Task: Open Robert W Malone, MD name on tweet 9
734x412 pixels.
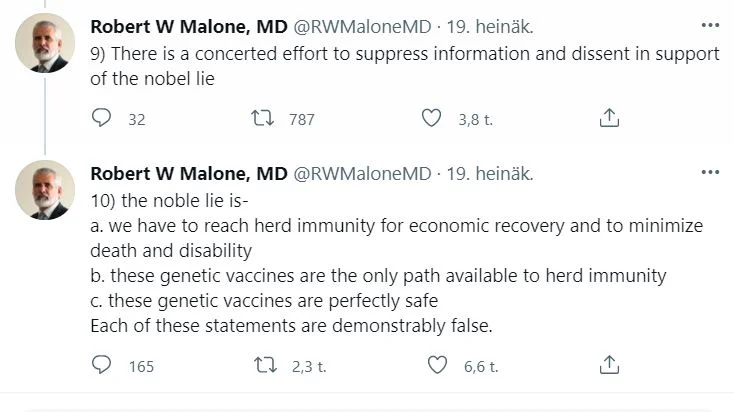Action: [x=187, y=26]
